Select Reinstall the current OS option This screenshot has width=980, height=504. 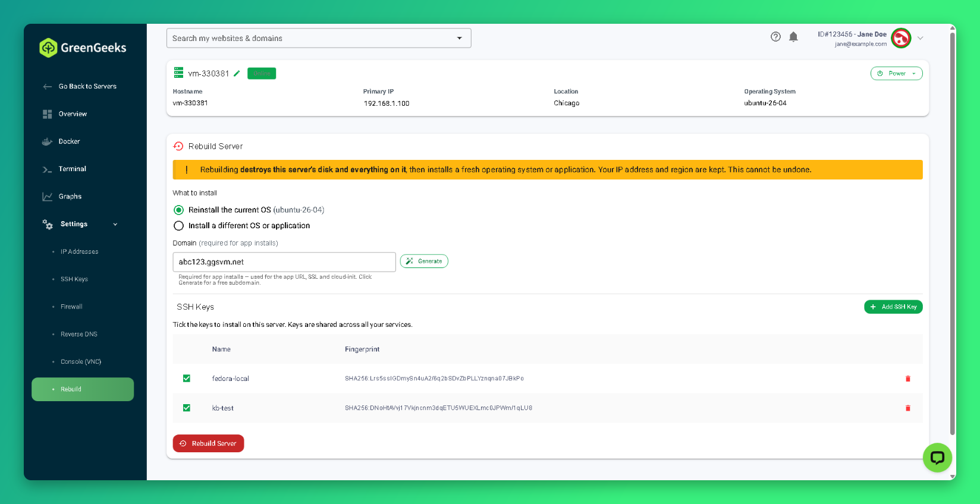point(178,210)
